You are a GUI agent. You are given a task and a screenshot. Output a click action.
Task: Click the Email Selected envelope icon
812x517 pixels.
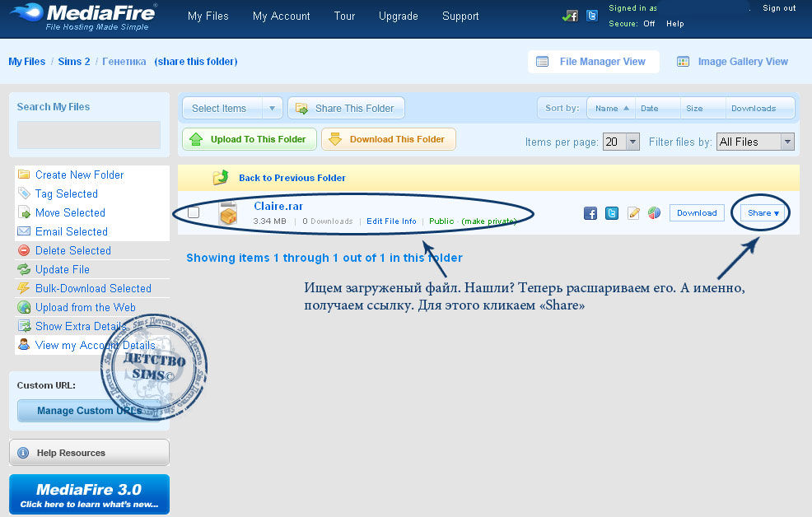[24, 231]
